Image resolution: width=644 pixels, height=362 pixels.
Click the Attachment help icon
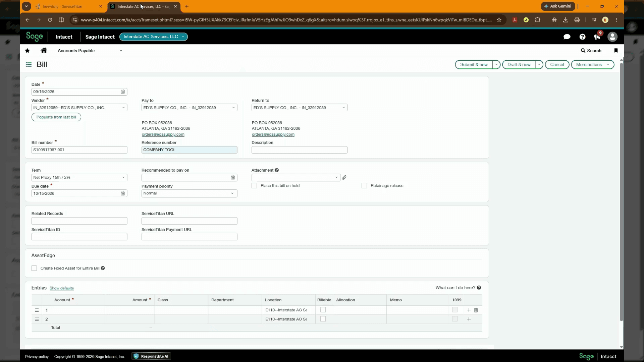277,170
